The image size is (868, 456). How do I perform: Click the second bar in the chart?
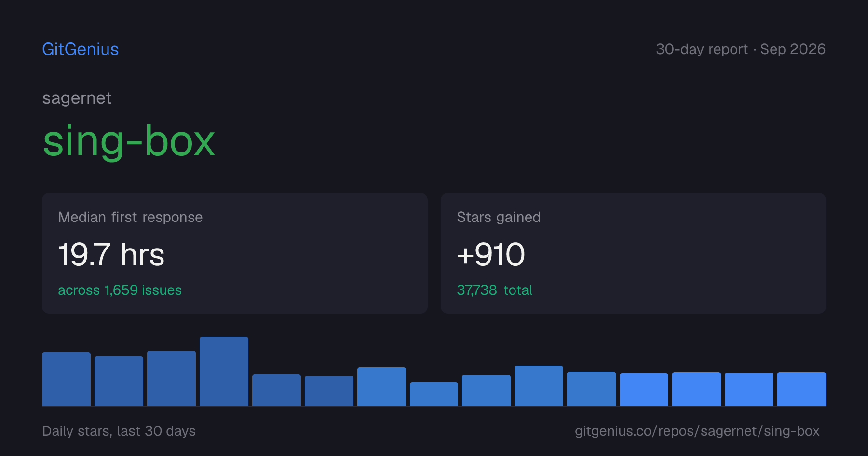[x=119, y=381]
